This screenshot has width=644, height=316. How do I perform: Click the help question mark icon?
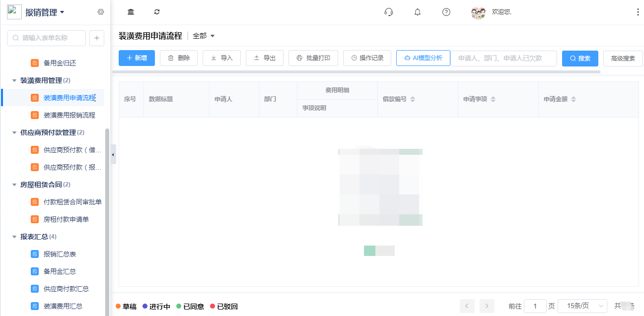[446, 12]
